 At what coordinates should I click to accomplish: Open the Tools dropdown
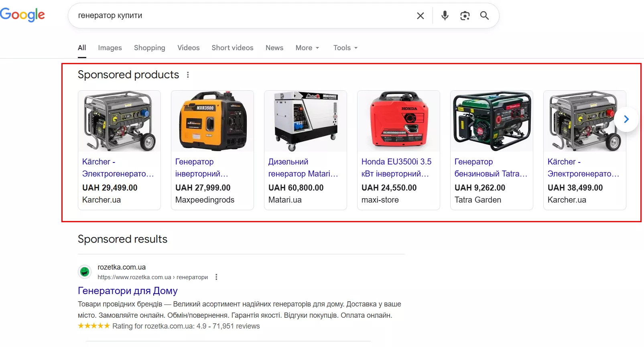[x=345, y=48]
